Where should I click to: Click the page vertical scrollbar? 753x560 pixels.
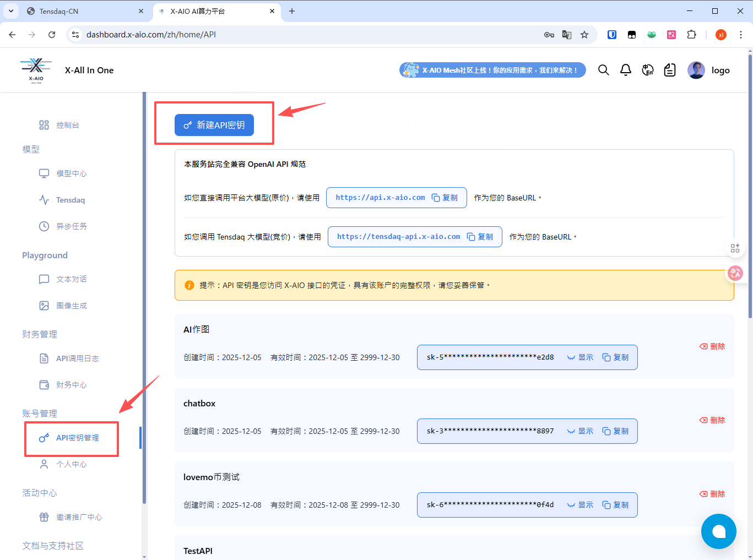[750, 186]
